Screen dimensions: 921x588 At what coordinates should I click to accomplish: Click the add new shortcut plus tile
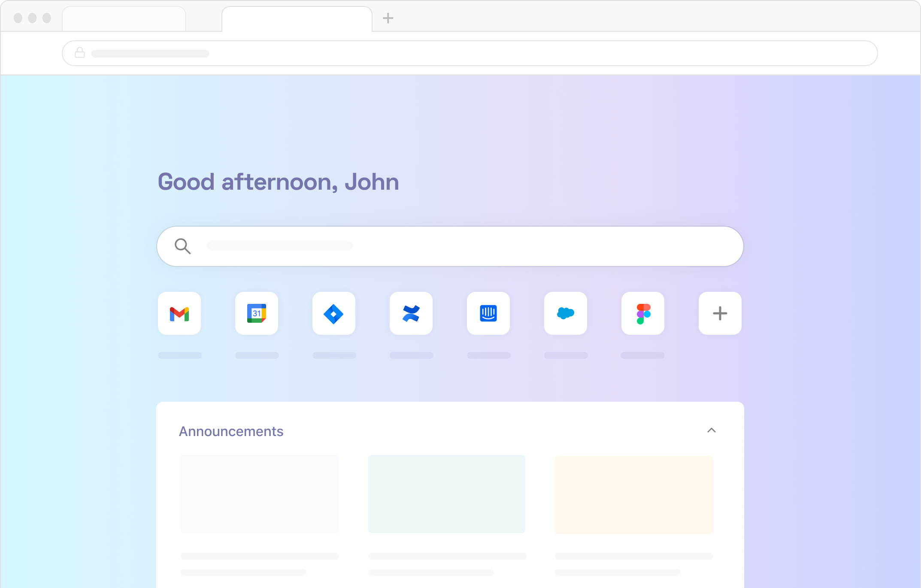[720, 313]
